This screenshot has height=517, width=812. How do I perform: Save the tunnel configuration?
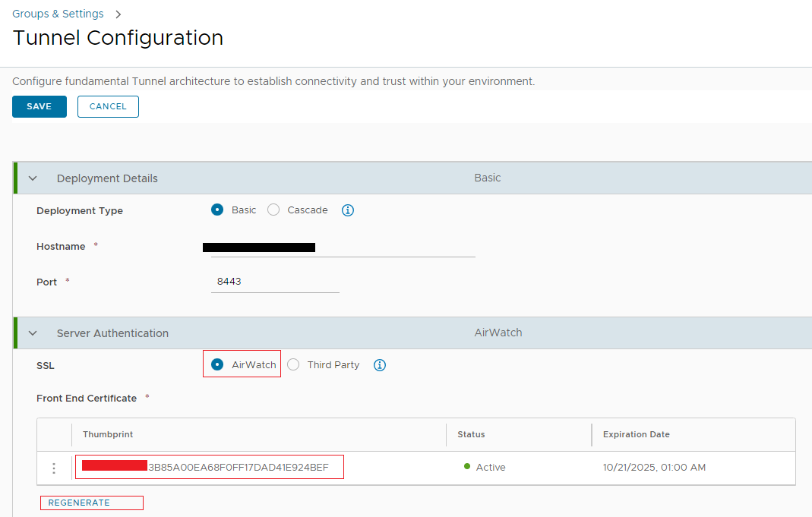pyautogui.click(x=39, y=106)
